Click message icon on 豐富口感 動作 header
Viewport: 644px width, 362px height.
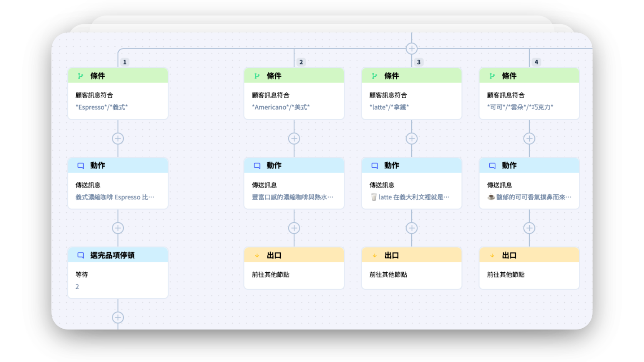click(x=257, y=166)
